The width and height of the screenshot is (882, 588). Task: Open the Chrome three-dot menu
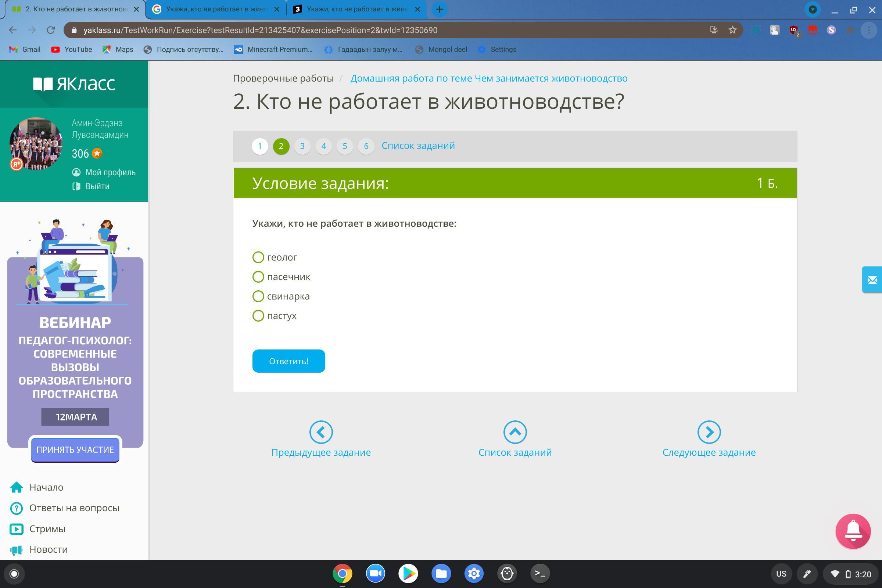tap(869, 30)
